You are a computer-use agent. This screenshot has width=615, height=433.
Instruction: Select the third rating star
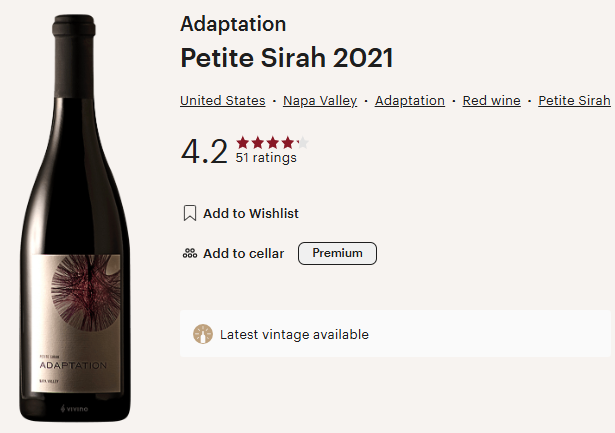(273, 143)
